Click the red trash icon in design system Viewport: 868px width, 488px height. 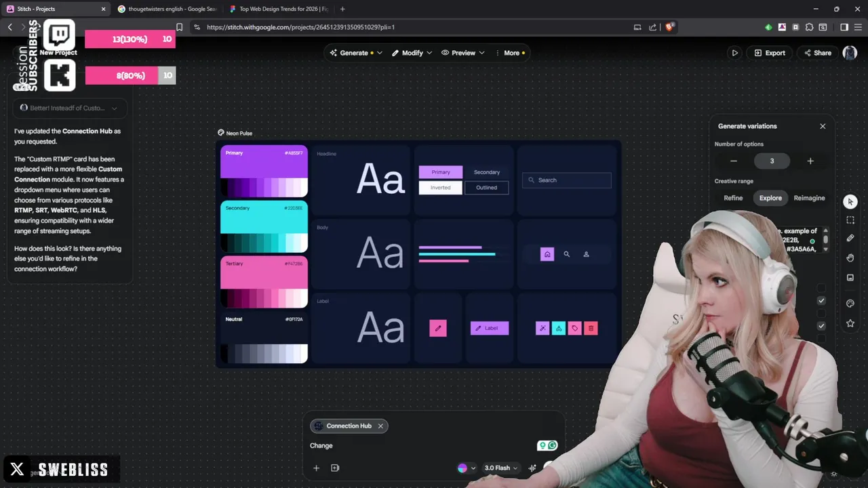pyautogui.click(x=591, y=328)
